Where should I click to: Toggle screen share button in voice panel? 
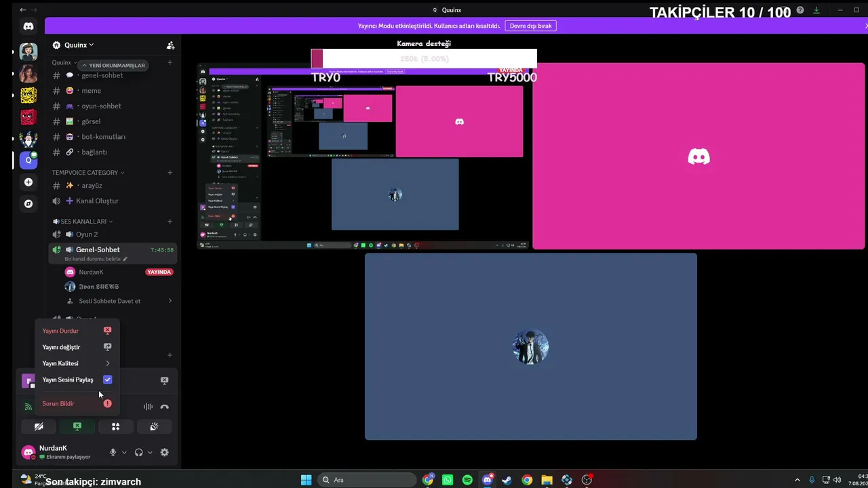(x=77, y=426)
